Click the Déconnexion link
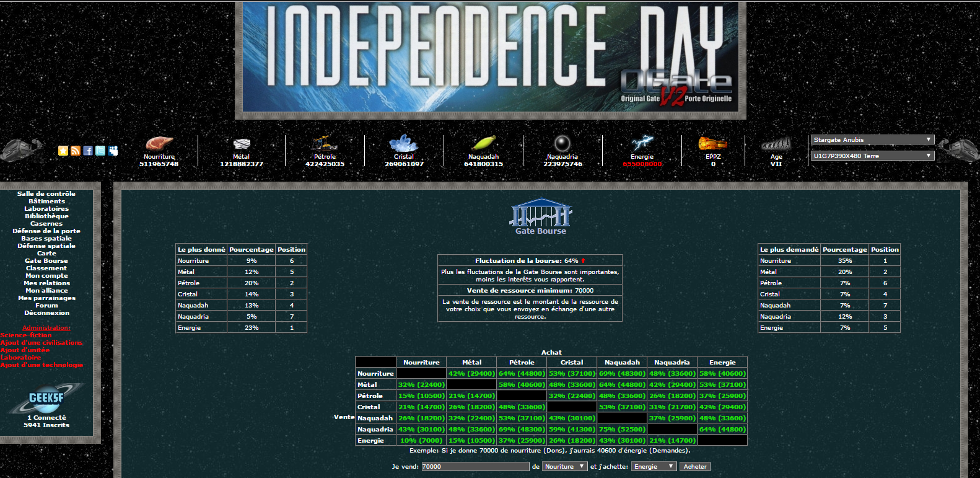The width and height of the screenshot is (980, 478). coord(46,312)
